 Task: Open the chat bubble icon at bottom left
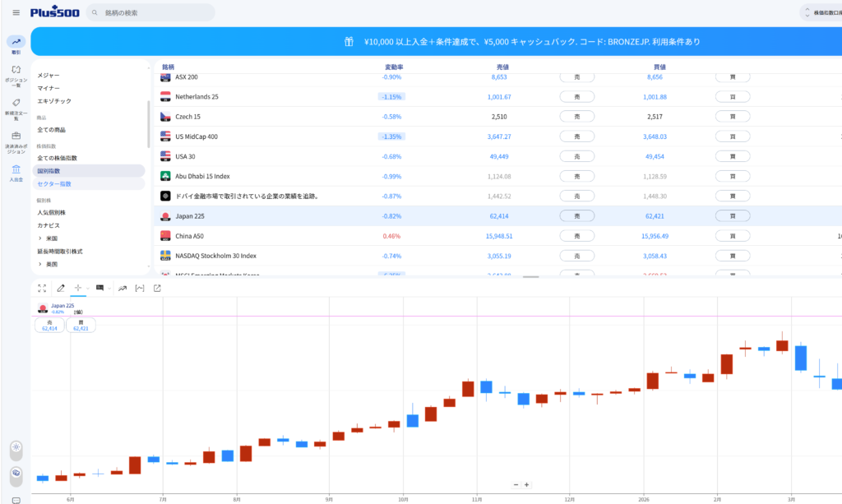click(x=16, y=500)
